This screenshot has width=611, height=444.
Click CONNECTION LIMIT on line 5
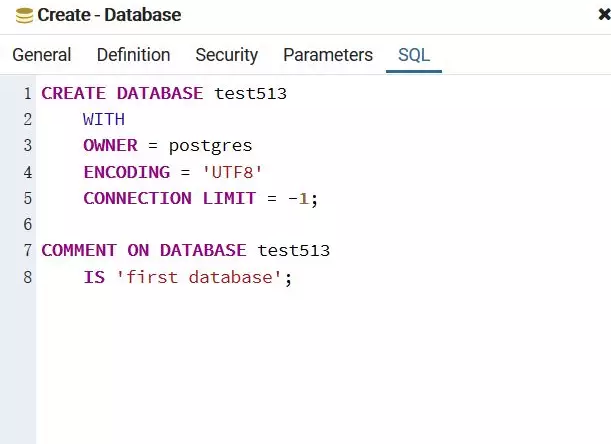click(x=170, y=198)
